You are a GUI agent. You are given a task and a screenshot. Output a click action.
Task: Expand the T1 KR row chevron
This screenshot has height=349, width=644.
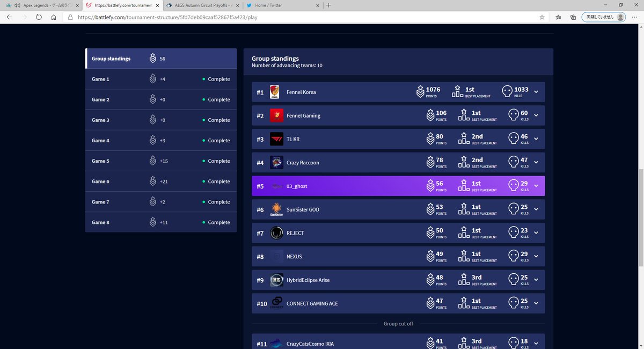(536, 139)
